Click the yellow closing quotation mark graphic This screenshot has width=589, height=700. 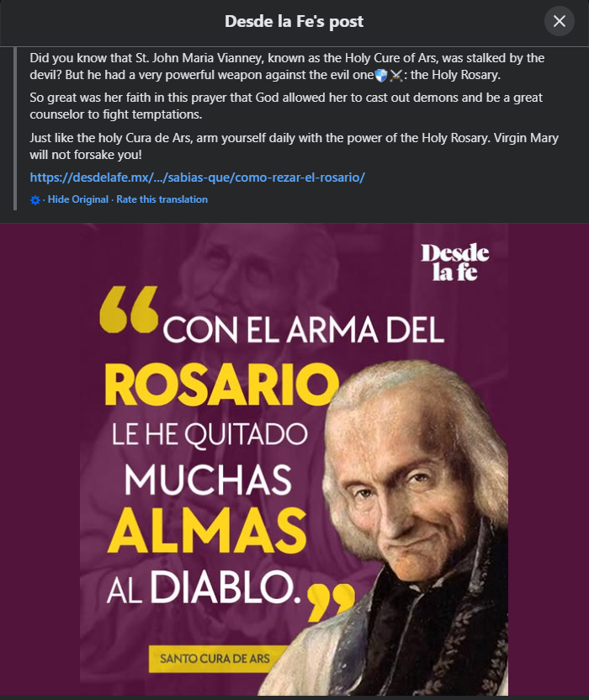point(331,602)
